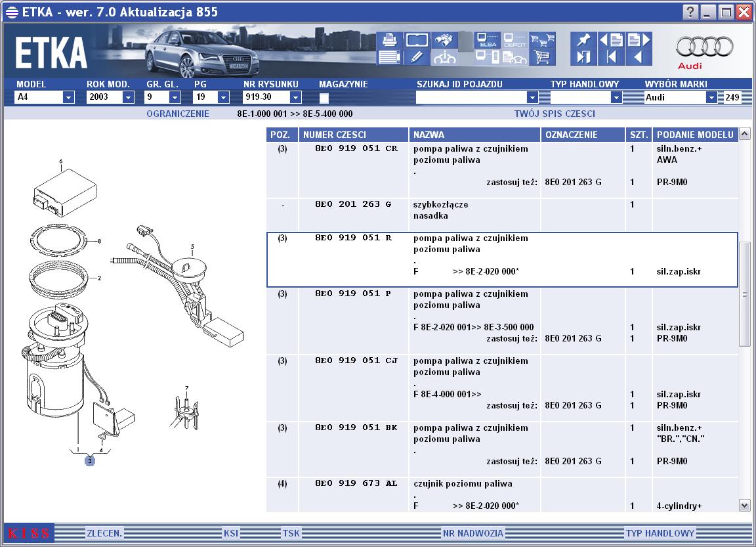This screenshot has width=756, height=547.
Task: Click the KISS button in the status bar
Action: coord(29,533)
